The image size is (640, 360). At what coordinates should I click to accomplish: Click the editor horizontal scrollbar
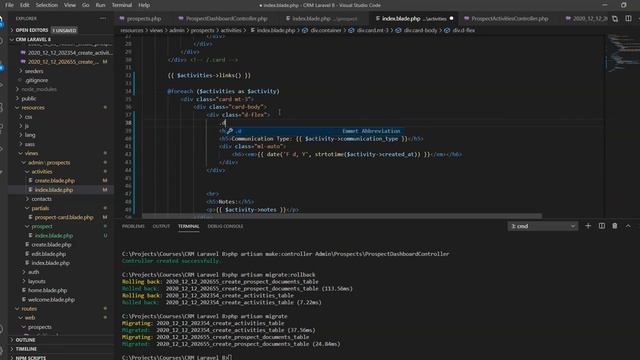pos(342,216)
